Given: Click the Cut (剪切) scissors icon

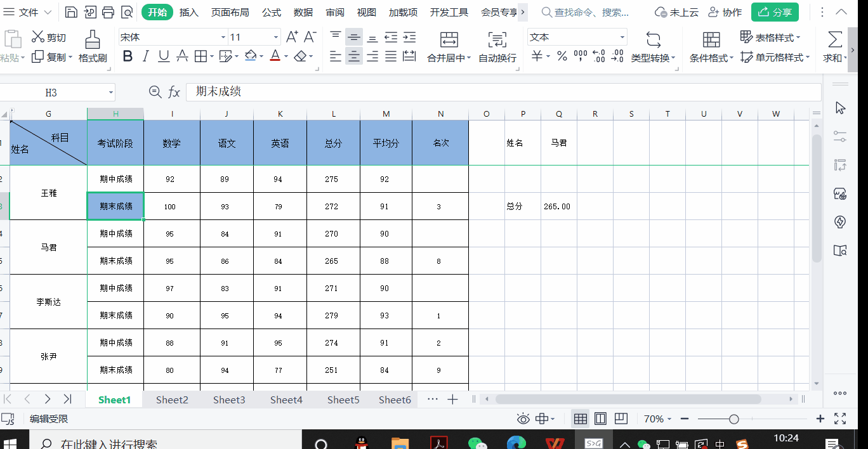Looking at the screenshot, I should [38, 37].
